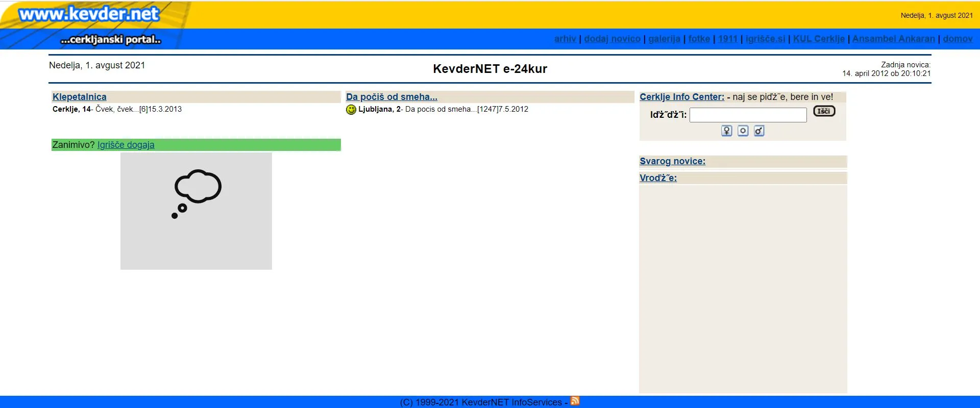The image size is (980, 408).
Task: Click the male symbol icon
Action: tap(759, 131)
